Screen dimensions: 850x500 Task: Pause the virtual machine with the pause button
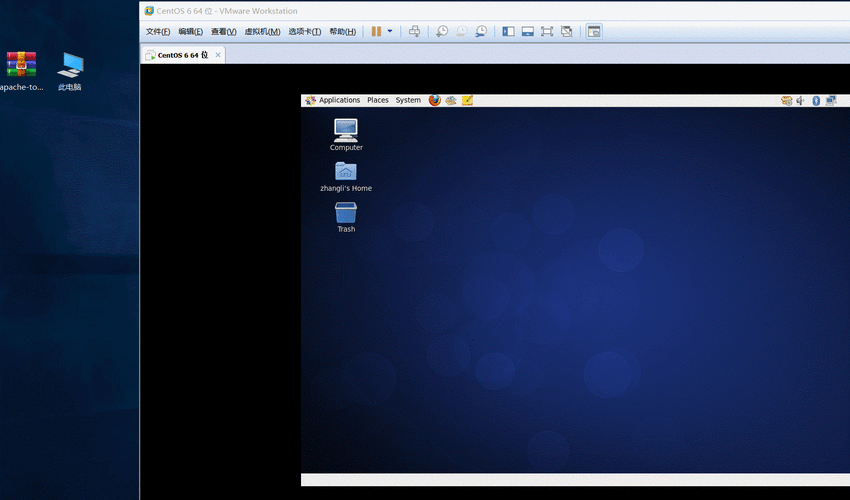tap(376, 31)
